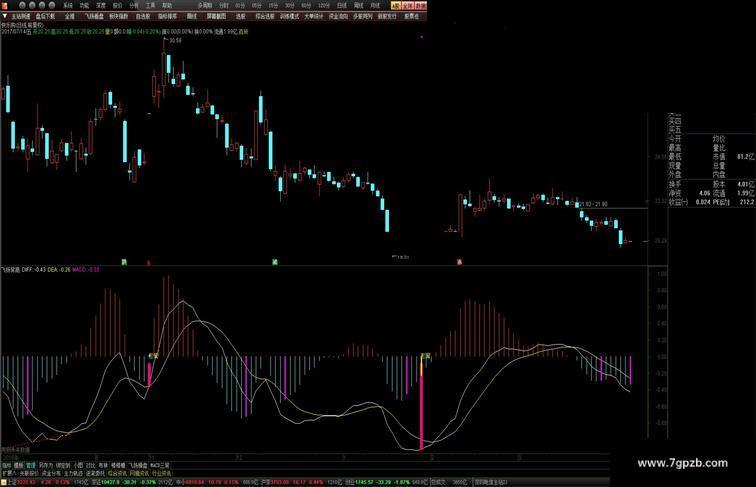Click 另存为 in the bottom bar
756x487 pixels.
click(x=46, y=466)
